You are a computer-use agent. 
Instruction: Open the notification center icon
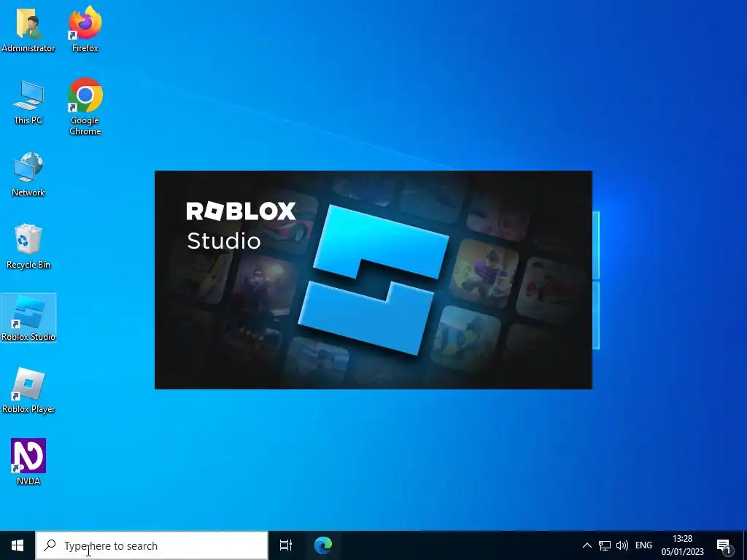tap(724, 546)
